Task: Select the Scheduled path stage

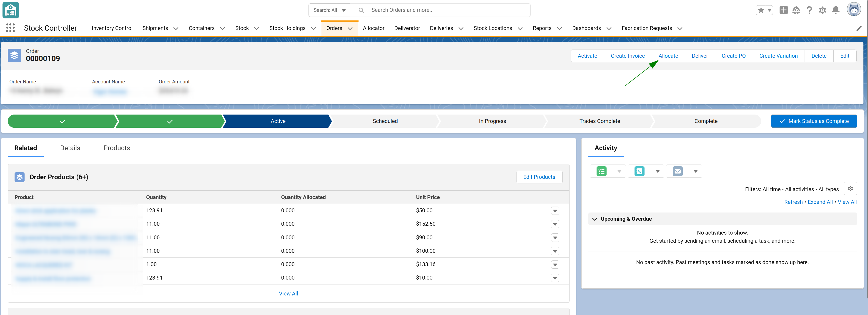Action: click(385, 121)
